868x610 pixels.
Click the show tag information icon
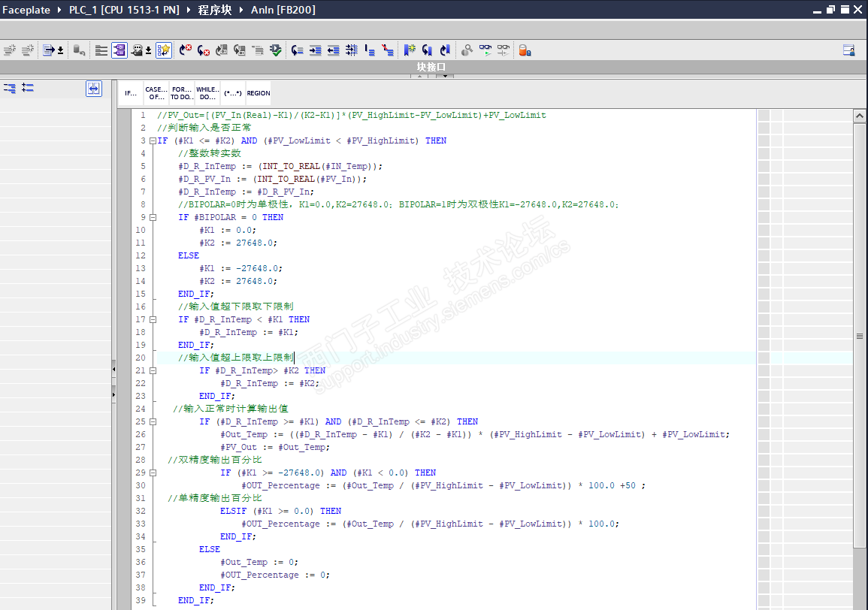137,50
